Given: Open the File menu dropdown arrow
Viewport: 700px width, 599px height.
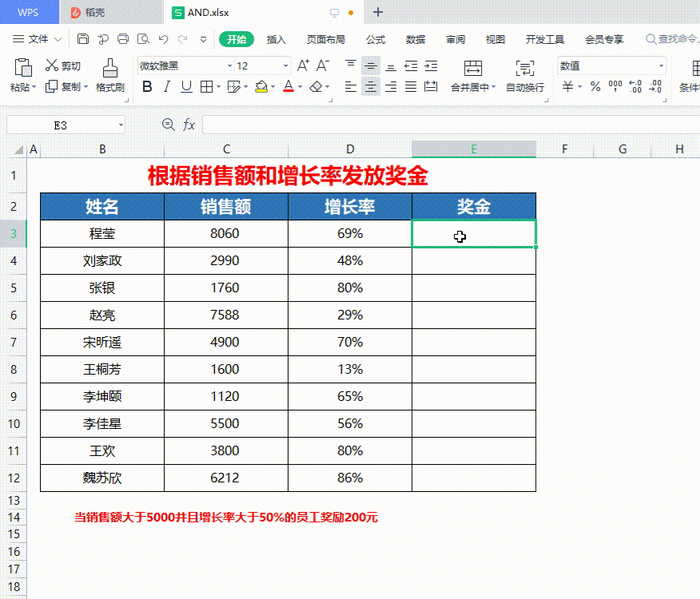Looking at the screenshot, I should point(58,39).
